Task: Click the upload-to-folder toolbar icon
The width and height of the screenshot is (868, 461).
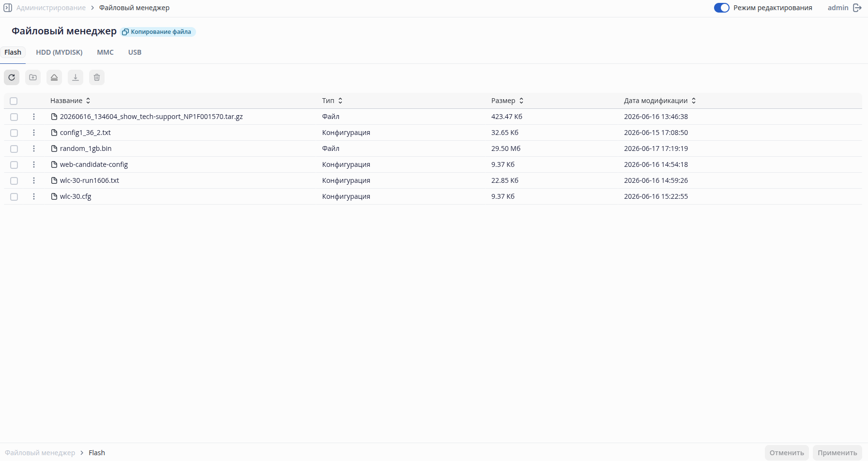Action: 33,77
